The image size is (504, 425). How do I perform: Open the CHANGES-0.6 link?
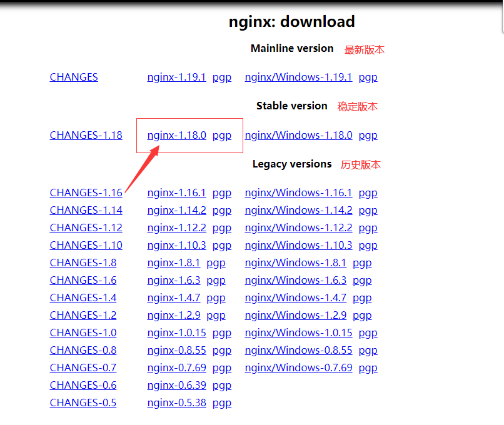click(x=83, y=385)
